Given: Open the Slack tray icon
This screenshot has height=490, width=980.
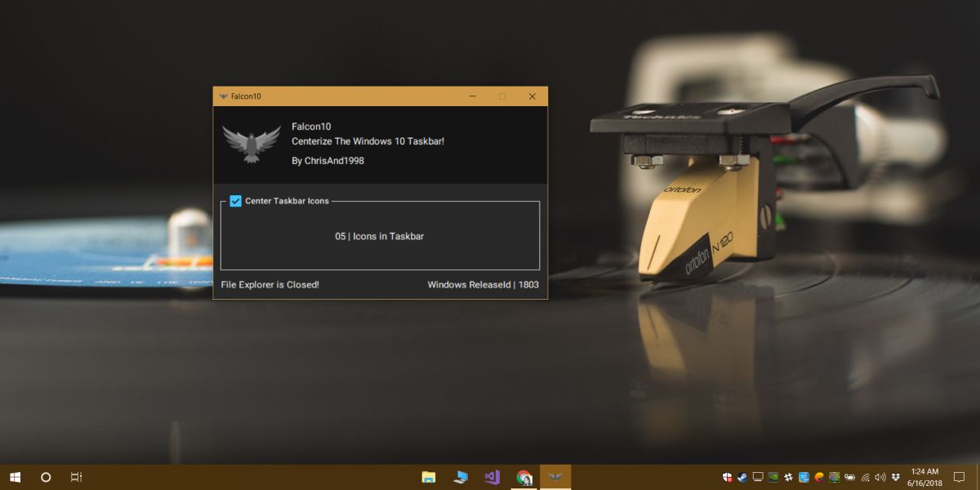Looking at the screenshot, I should (788, 477).
